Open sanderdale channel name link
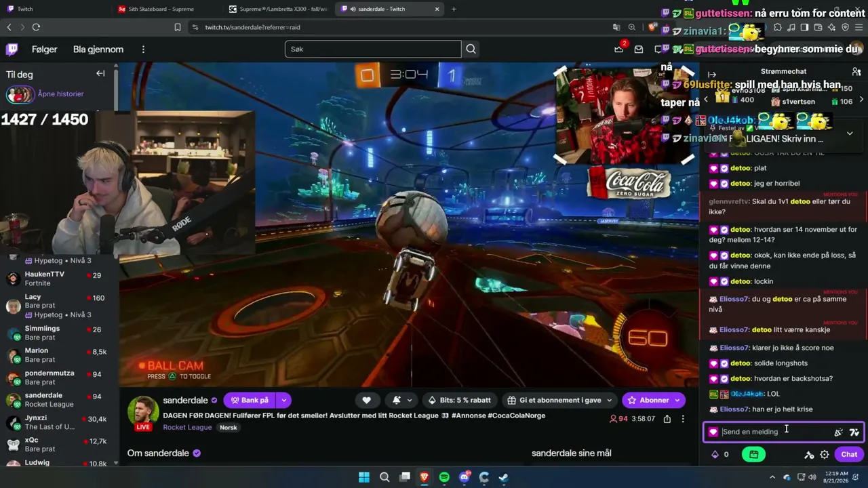 (x=185, y=400)
